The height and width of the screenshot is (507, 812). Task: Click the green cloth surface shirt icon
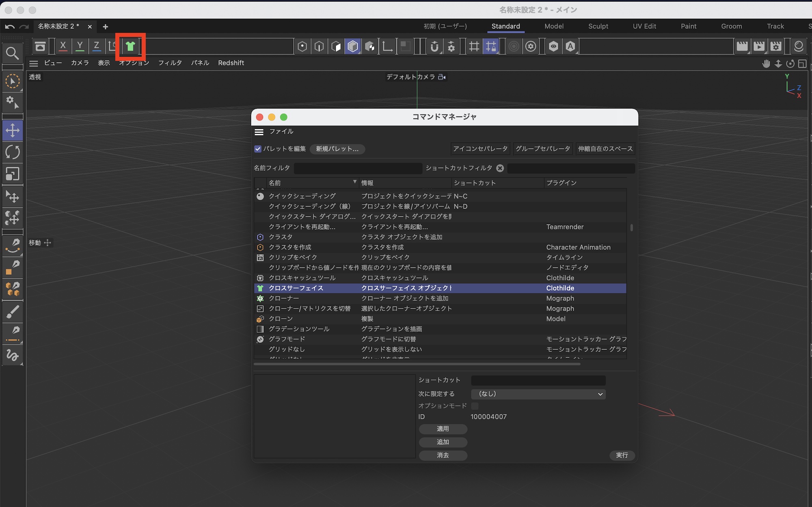(x=130, y=46)
